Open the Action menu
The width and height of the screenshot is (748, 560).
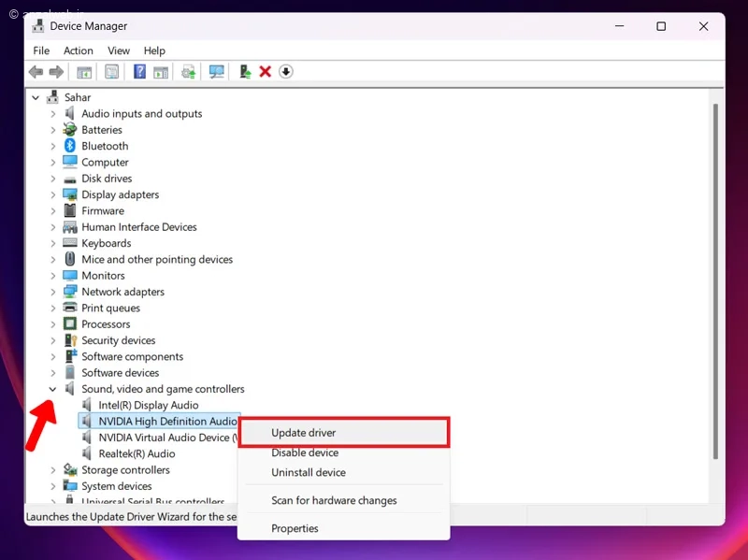pos(79,50)
